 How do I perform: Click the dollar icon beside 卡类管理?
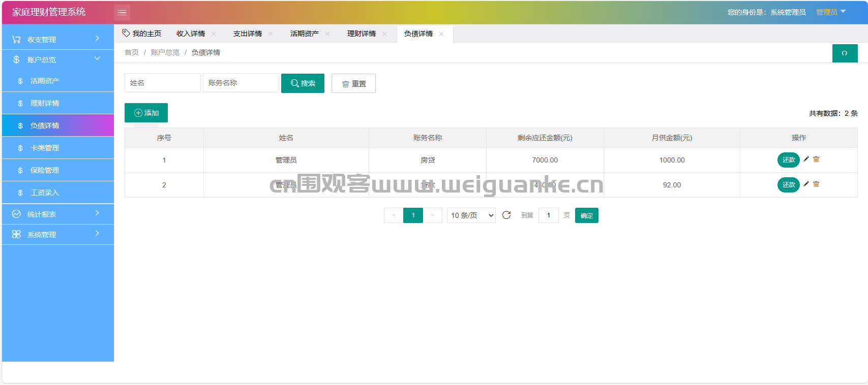click(x=20, y=148)
